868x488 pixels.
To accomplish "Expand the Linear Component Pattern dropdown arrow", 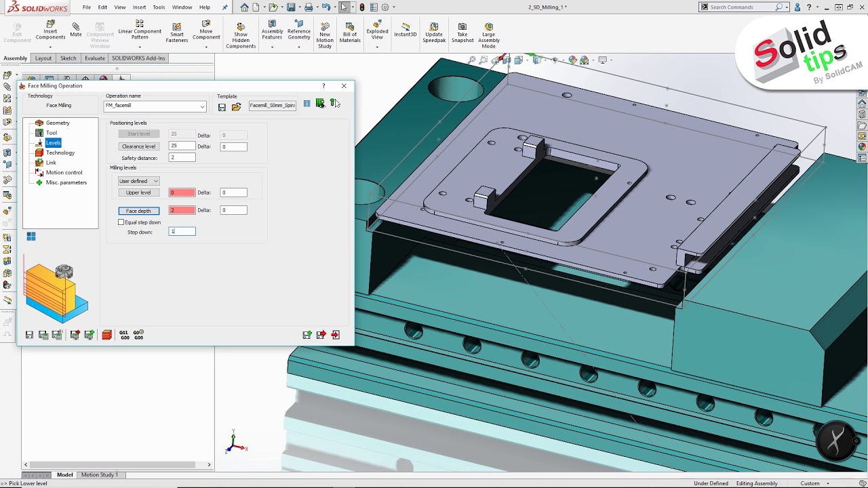I will point(140,47).
